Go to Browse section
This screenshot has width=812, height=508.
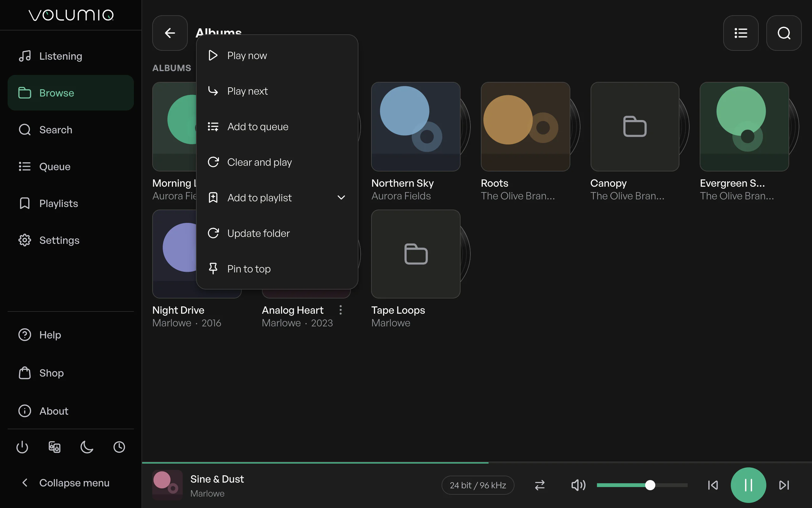70,93
